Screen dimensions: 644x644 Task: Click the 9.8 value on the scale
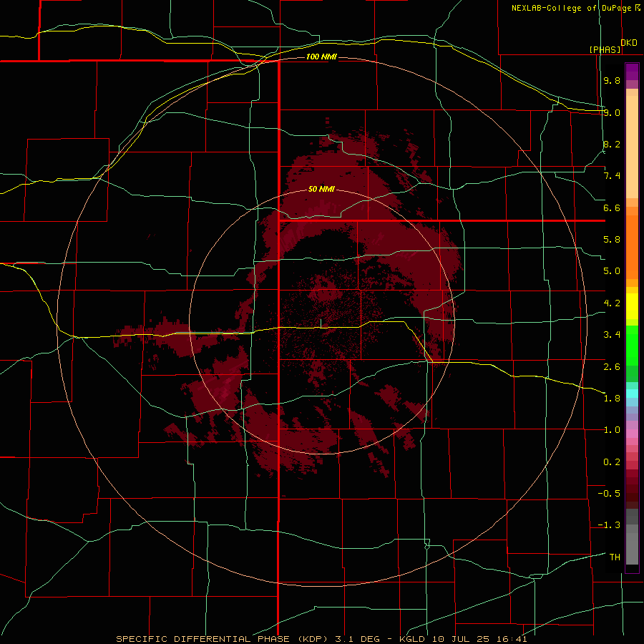point(612,80)
